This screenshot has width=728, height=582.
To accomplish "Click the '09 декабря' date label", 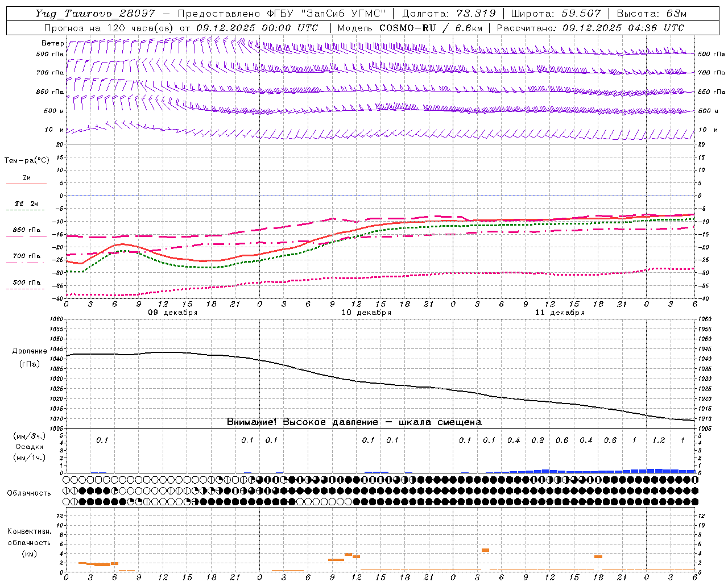I will (x=173, y=313).
